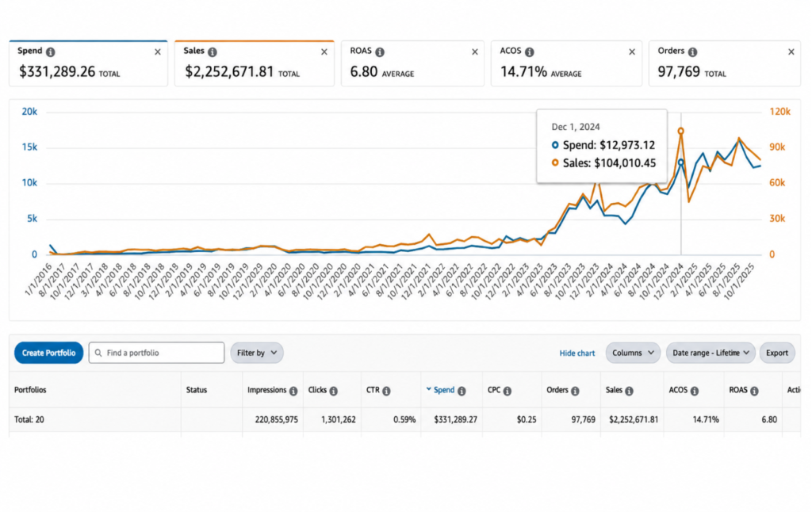Click ACOS column info icon in table
Image resolution: width=812 pixels, height=512 pixels.
pos(695,391)
